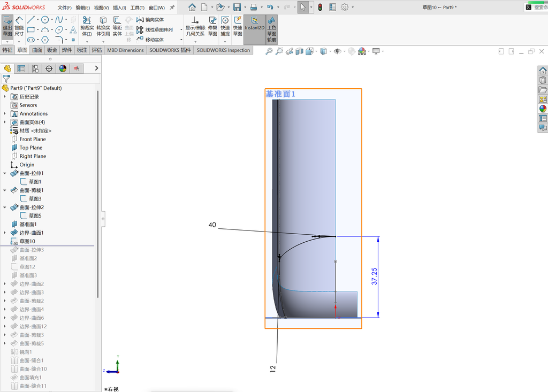Viewport: 548px width, 392px height.
Task: Open the Undo dropdown arrow
Action: (278, 7)
